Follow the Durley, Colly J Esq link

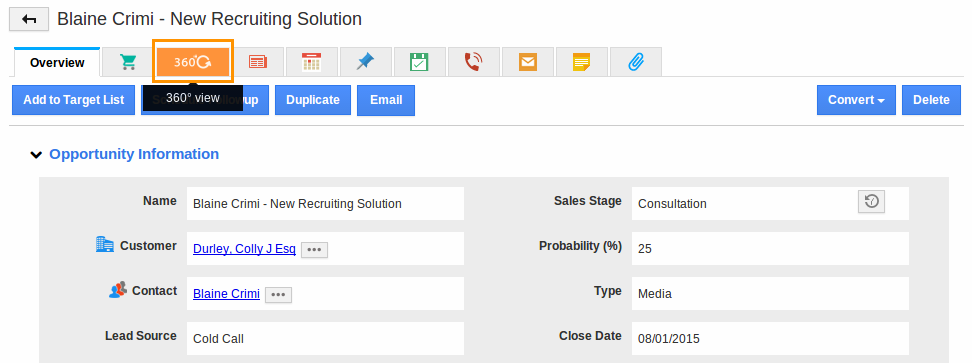tap(244, 249)
